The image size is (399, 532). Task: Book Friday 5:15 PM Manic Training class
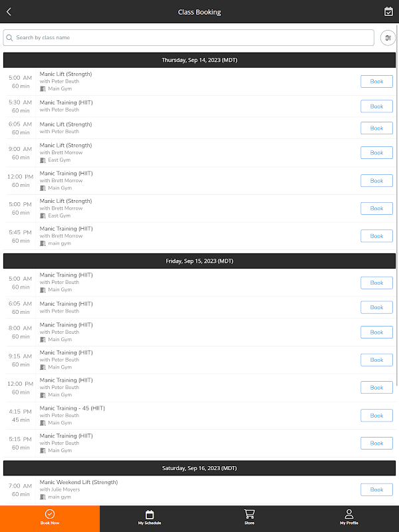point(376,443)
